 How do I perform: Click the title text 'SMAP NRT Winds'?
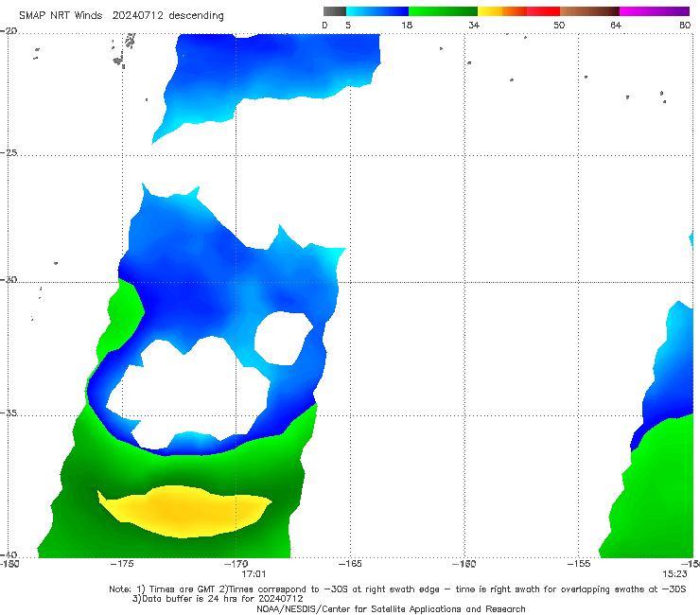tap(61, 15)
